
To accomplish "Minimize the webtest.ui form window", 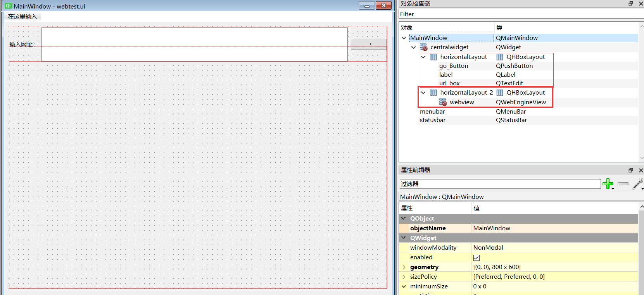I will tap(366, 5).
